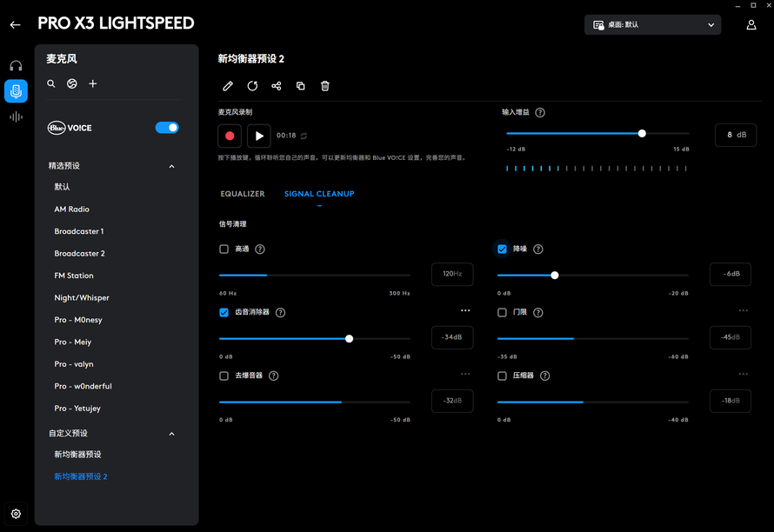Viewport: 774px width, 532px height.
Task: Apply the Pro - valyn preset
Action: click(74, 364)
